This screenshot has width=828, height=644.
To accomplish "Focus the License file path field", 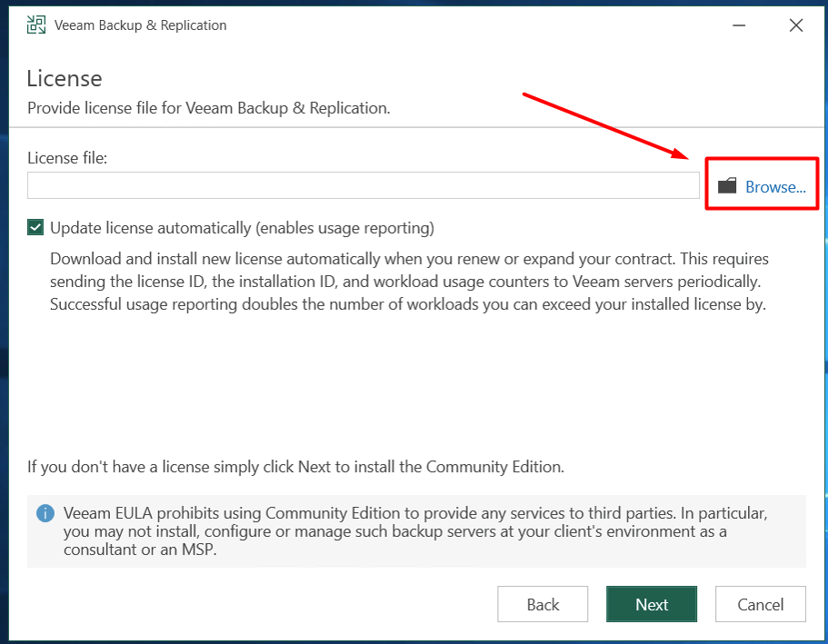I will pos(363,185).
